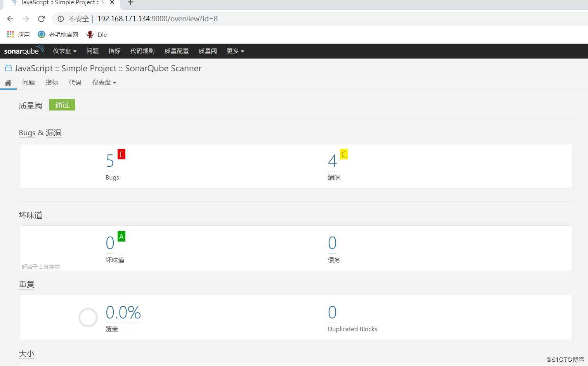Click the vulnerabilities count 4
The height and width of the screenshot is (366, 588).
click(332, 161)
